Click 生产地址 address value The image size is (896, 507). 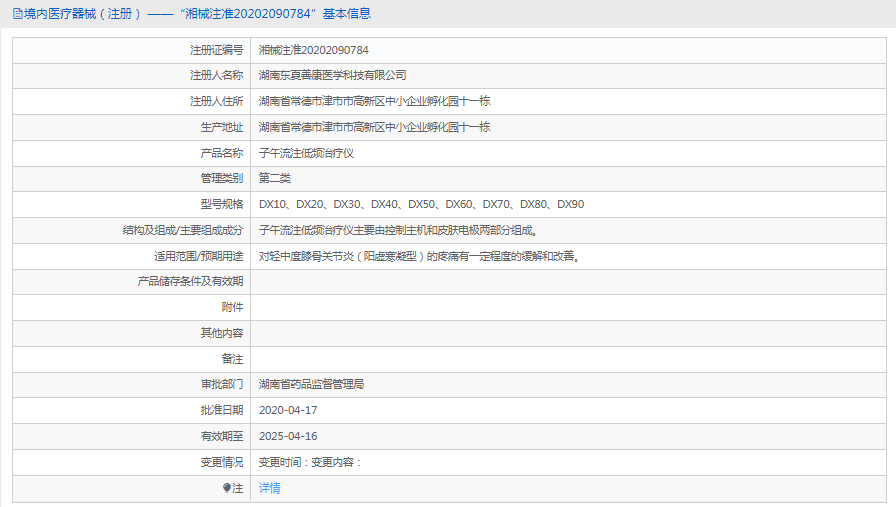374,127
